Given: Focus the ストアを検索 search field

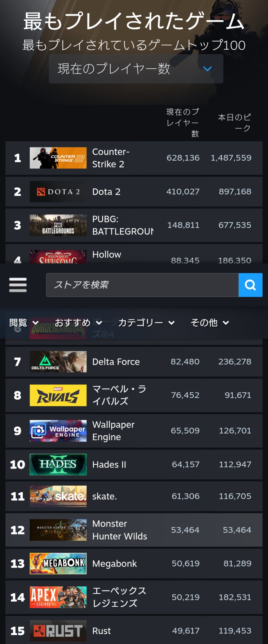Looking at the screenshot, I should tap(142, 285).
